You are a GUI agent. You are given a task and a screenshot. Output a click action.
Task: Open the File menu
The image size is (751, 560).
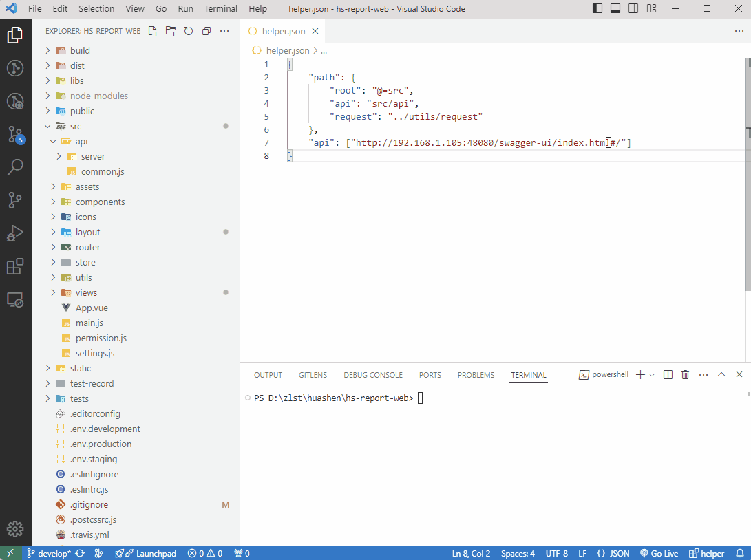(35, 9)
